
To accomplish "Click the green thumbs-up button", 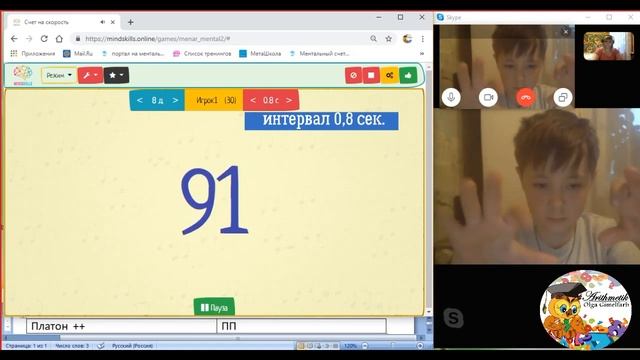I will 408,76.
